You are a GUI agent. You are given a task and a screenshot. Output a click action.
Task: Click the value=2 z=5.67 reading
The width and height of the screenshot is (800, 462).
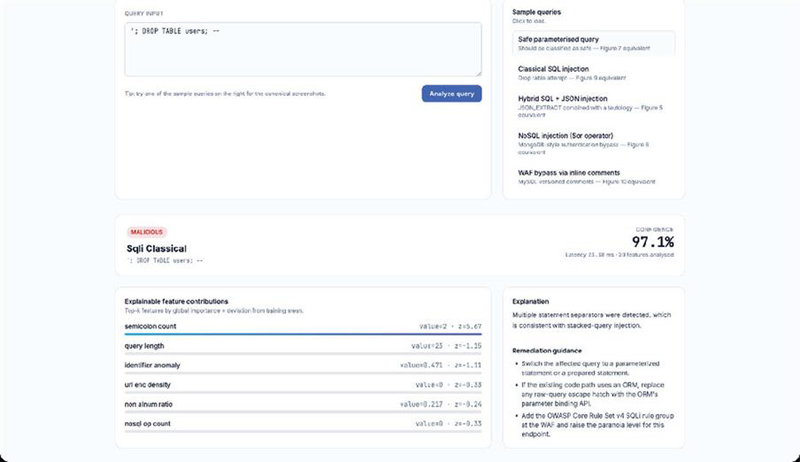[451, 326]
